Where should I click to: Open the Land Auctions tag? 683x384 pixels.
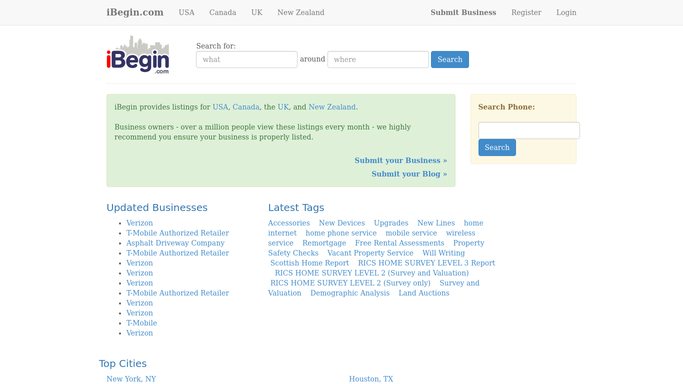(424, 293)
